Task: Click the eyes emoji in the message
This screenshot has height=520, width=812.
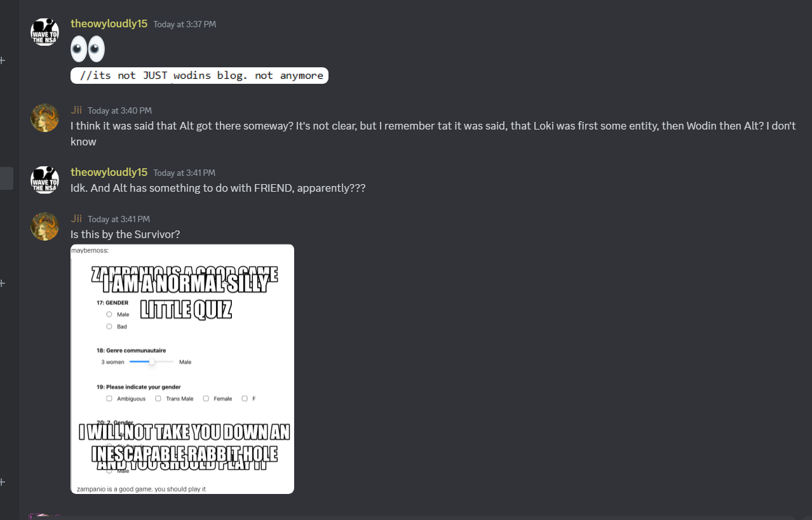Action: click(x=88, y=49)
